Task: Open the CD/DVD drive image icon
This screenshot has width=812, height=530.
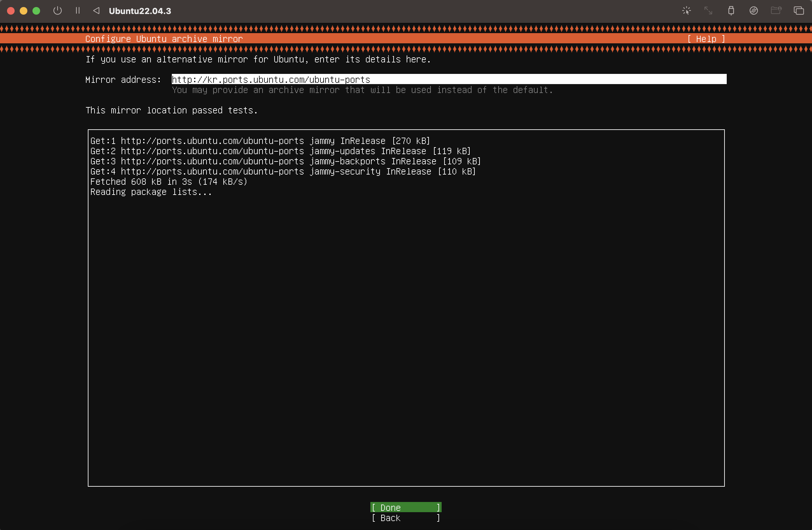Action: [754, 11]
